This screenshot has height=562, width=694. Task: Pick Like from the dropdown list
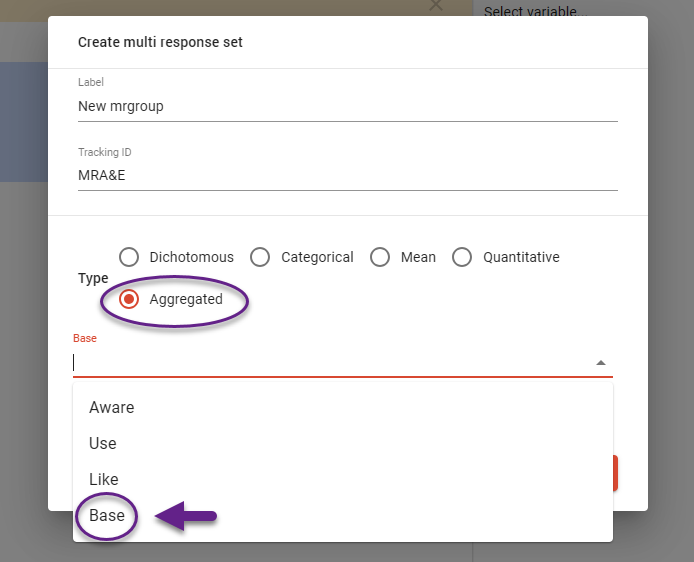click(104, 479)
